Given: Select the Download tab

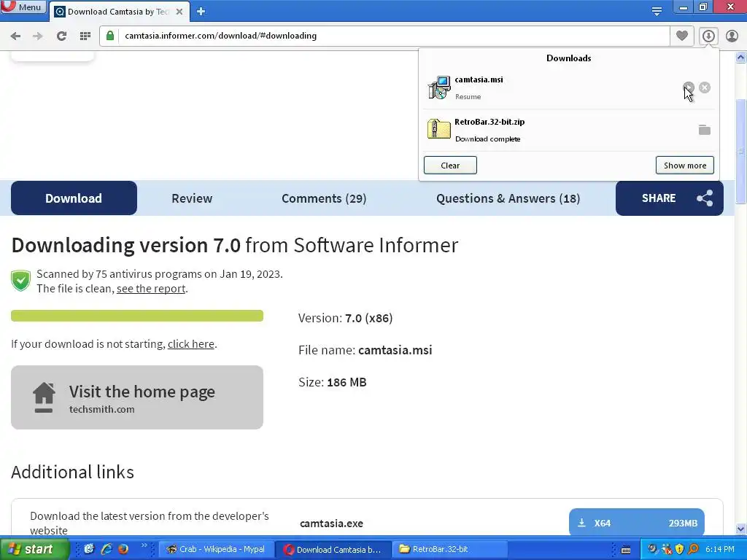Looking at the screenshot, I should (x=74, y=198).
